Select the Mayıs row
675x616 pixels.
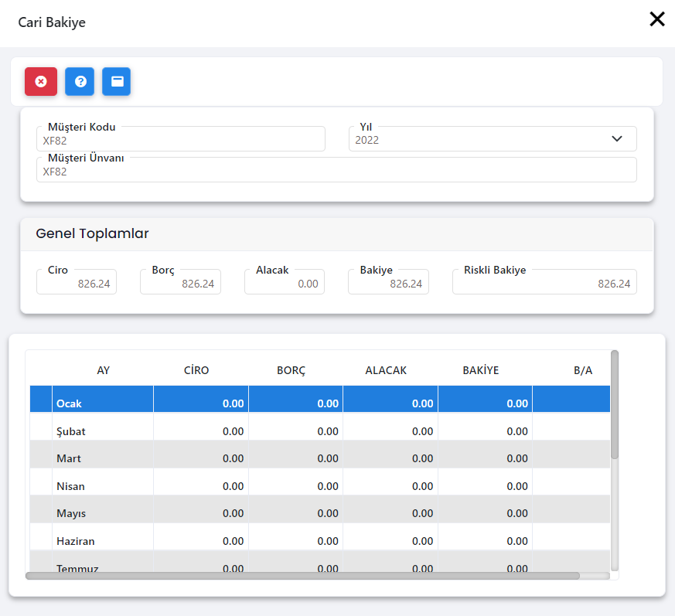click(320, 509)
